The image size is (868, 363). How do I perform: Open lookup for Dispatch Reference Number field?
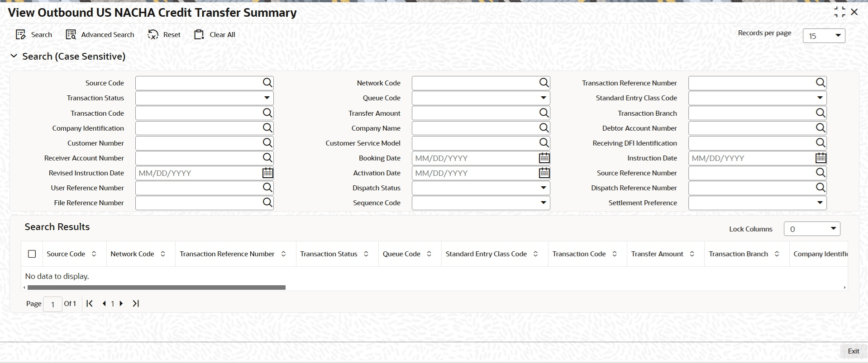coord(820,188)
